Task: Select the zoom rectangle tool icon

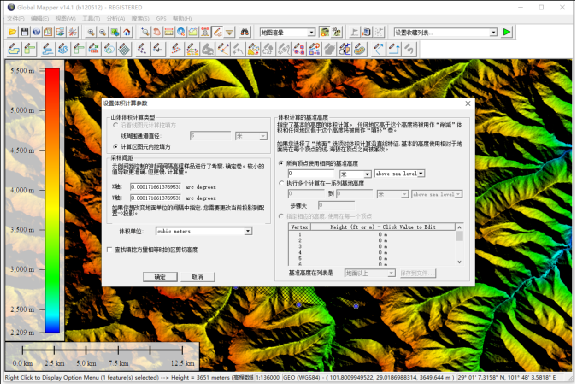Action: (x=145, y=32)
